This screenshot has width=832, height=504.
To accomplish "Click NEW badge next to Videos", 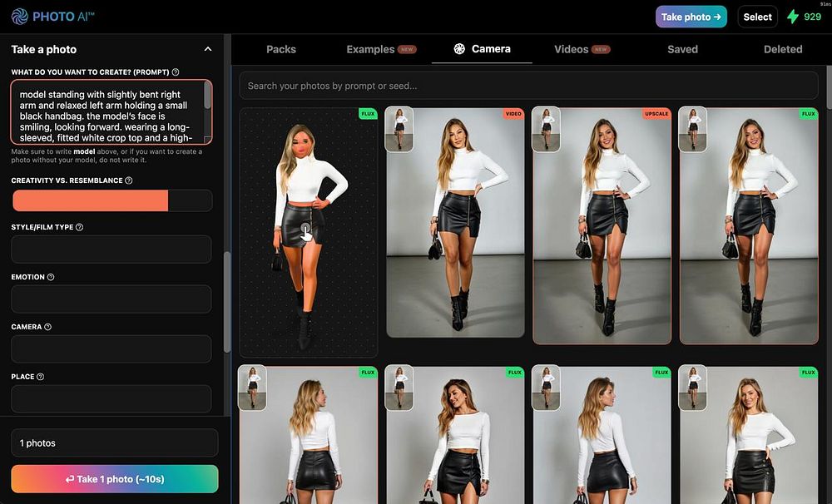I will 601,49.
